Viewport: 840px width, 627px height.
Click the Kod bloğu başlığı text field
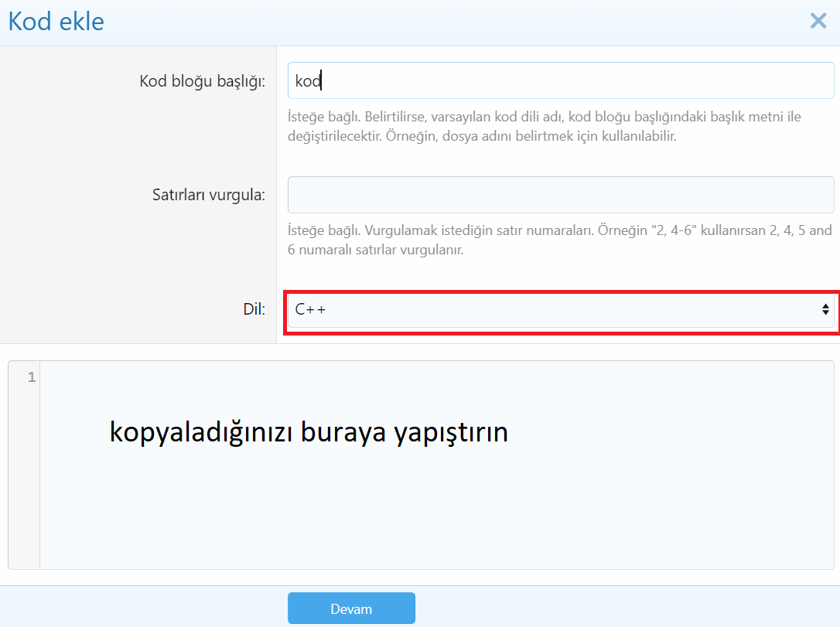tap(560, 80)
